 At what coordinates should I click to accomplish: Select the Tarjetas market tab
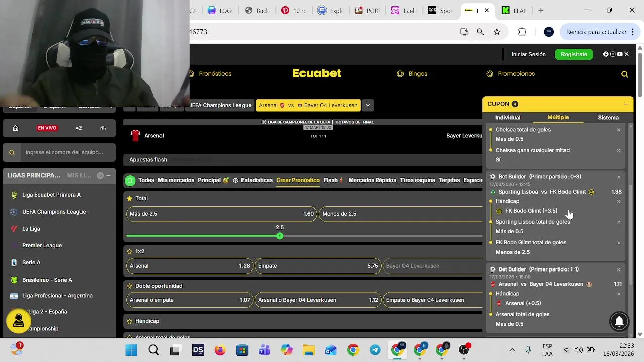click(449, 180)
